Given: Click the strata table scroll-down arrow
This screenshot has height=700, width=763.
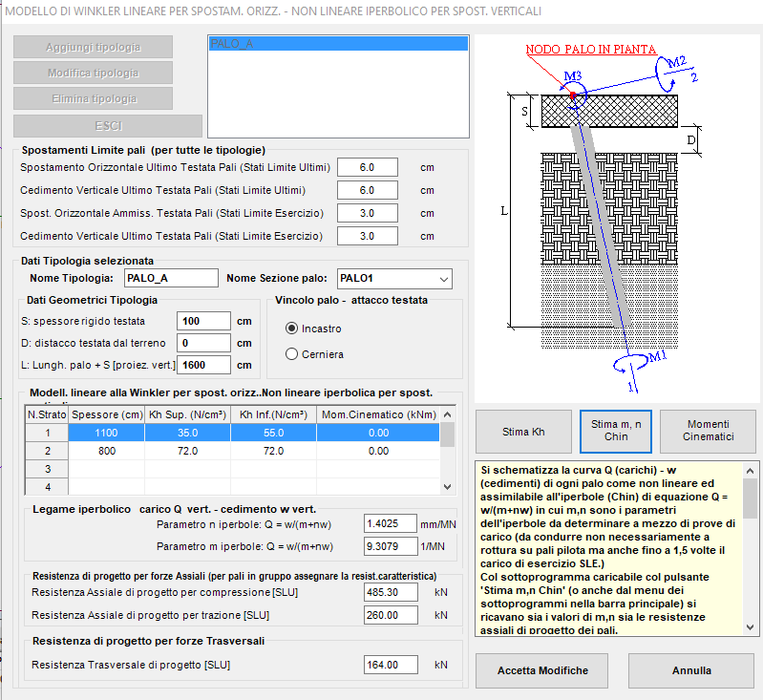Looking at the screenshot, I should (x=448, y=486).
